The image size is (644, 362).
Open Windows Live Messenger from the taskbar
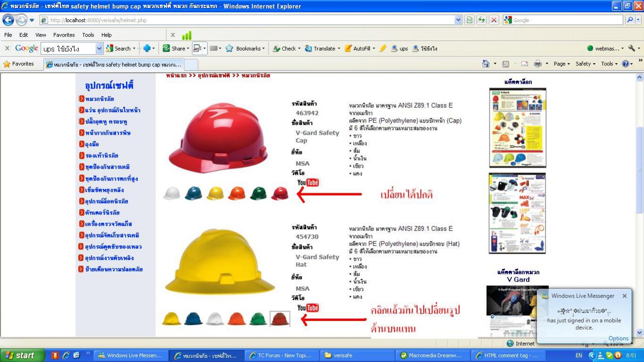coord(130,355)
